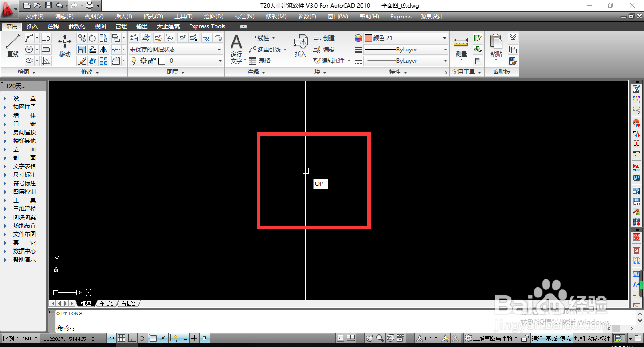Open the lineweight ByLayer dropdown
644x347 pixels.
(x=406, y=50)
